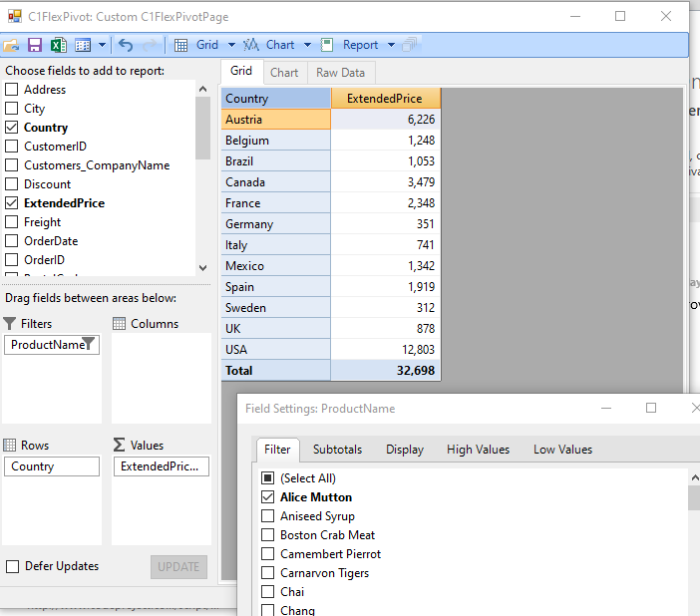Click the Canada value 3,479 cell
This screenshot has width=700, height=616.
pyautogui.click(x=385, y=182)
